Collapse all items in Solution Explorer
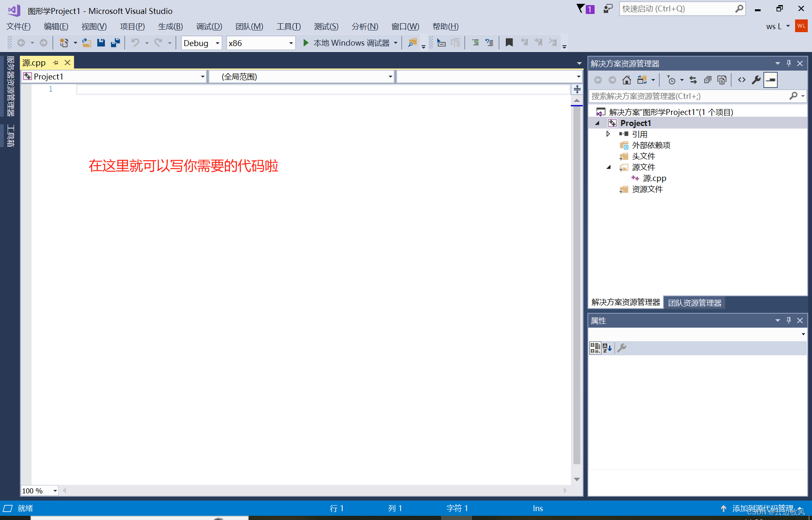This screenshot has height=520, width=812. click(708, 80)
